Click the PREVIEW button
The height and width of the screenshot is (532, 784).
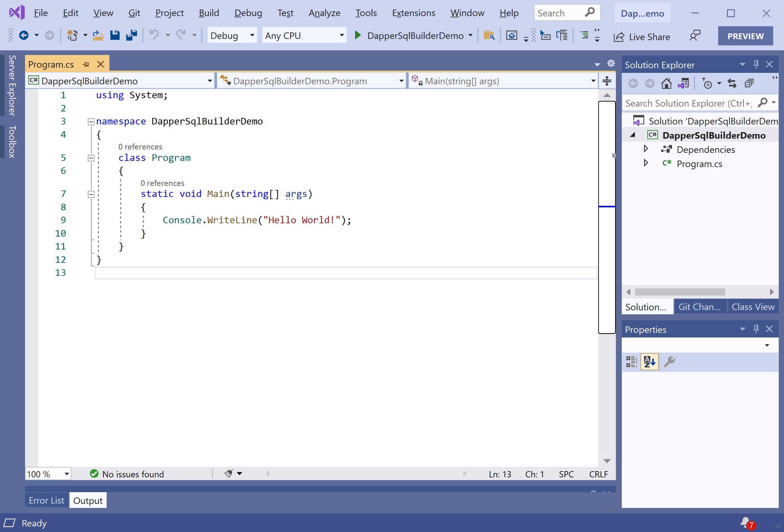click(x=745, y=36)
